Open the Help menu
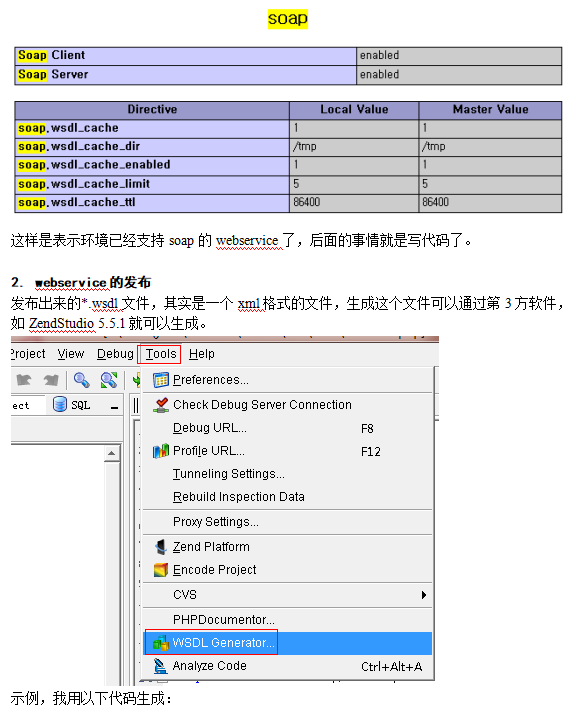 pos(202,354)
